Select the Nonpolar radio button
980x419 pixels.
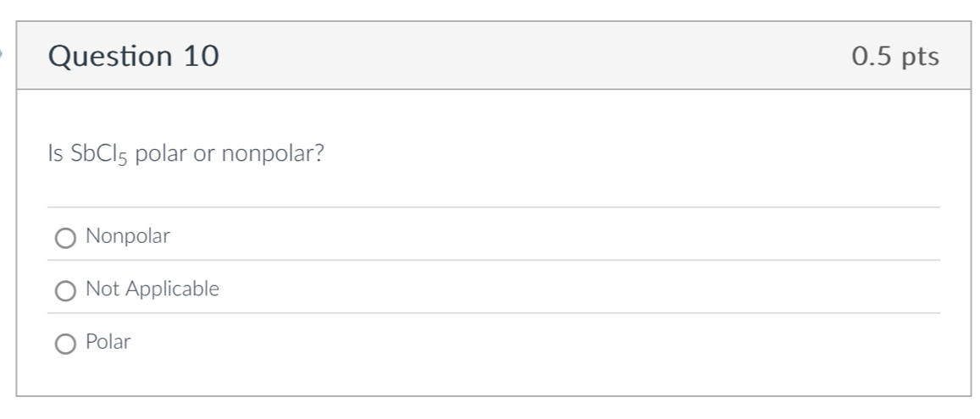click(66, 238)
